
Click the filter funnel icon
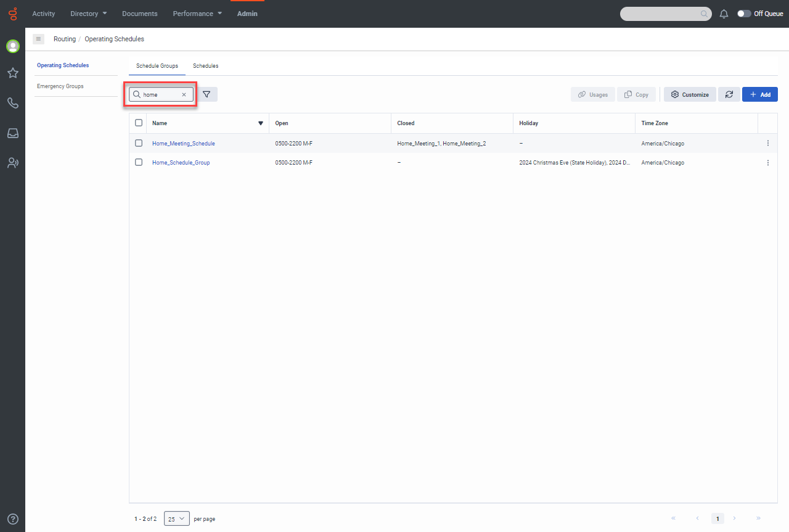[206, 94]
